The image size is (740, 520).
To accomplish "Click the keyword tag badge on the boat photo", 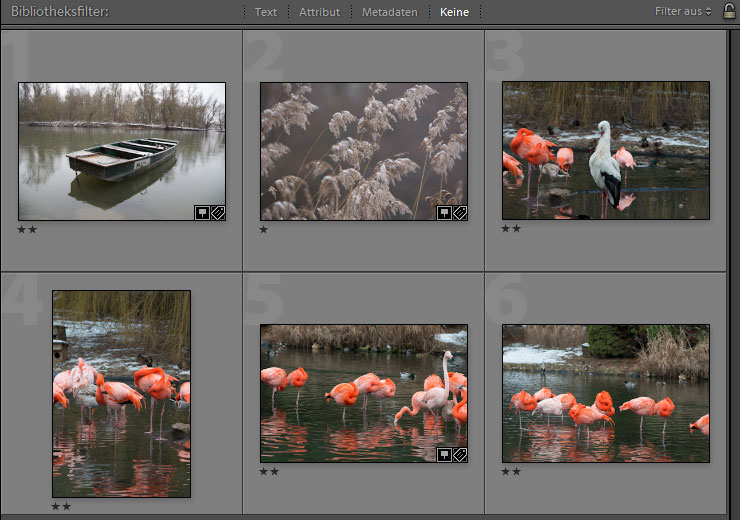I will point(217,212).
